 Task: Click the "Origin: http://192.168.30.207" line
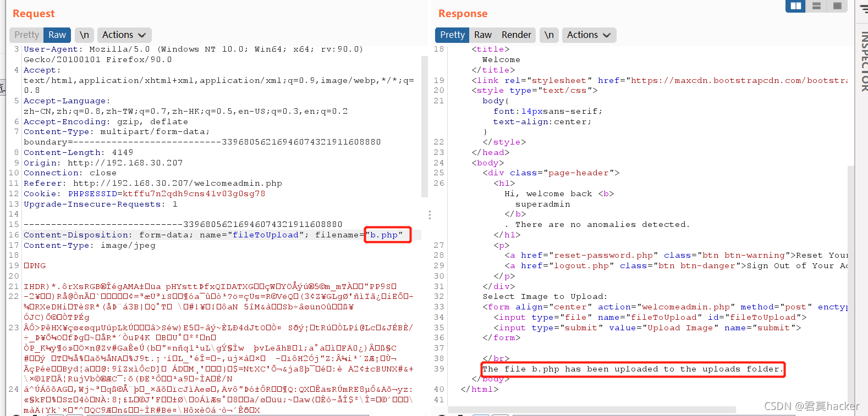point(103,163)
